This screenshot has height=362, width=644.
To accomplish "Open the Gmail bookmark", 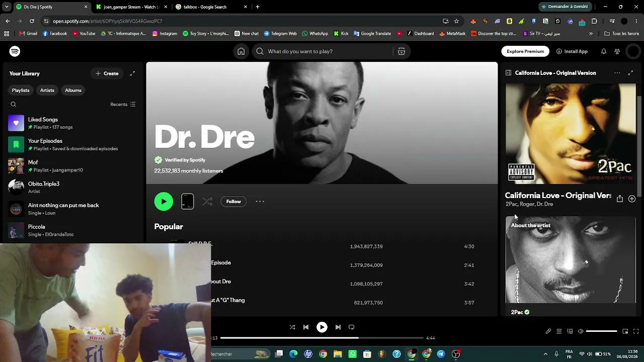I will click(x=28, y=34).
